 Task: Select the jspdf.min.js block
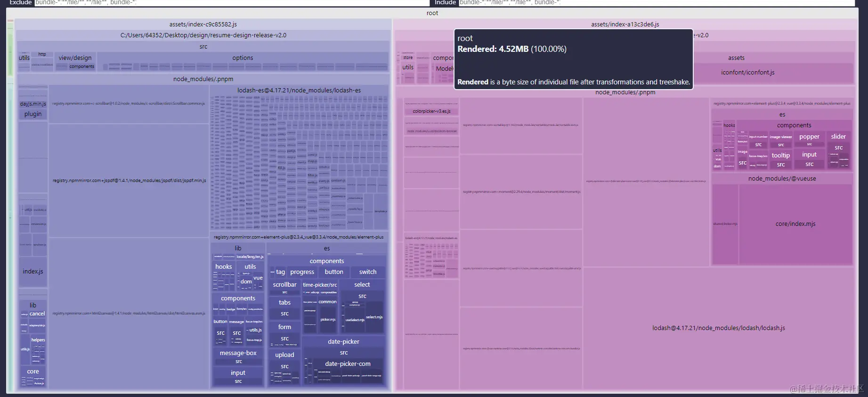point(129,181)
